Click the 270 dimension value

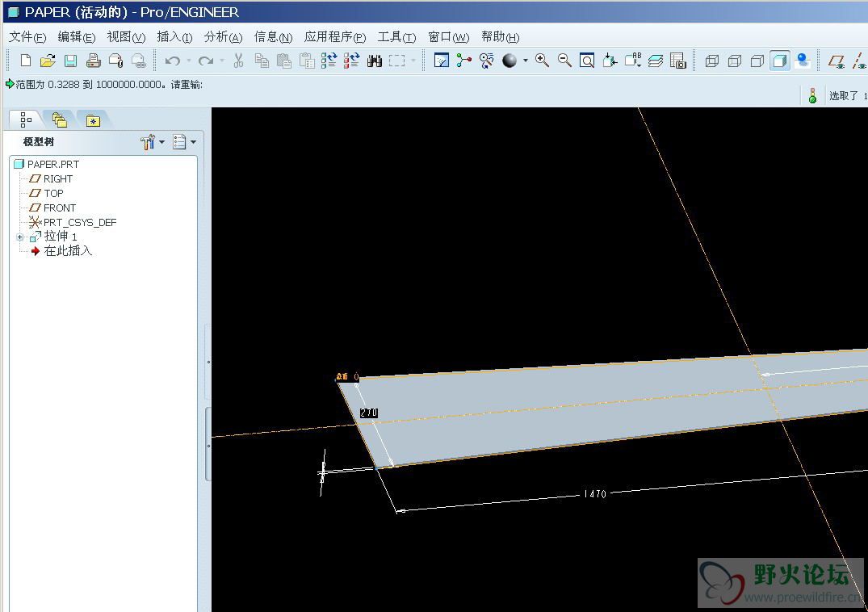369,413
